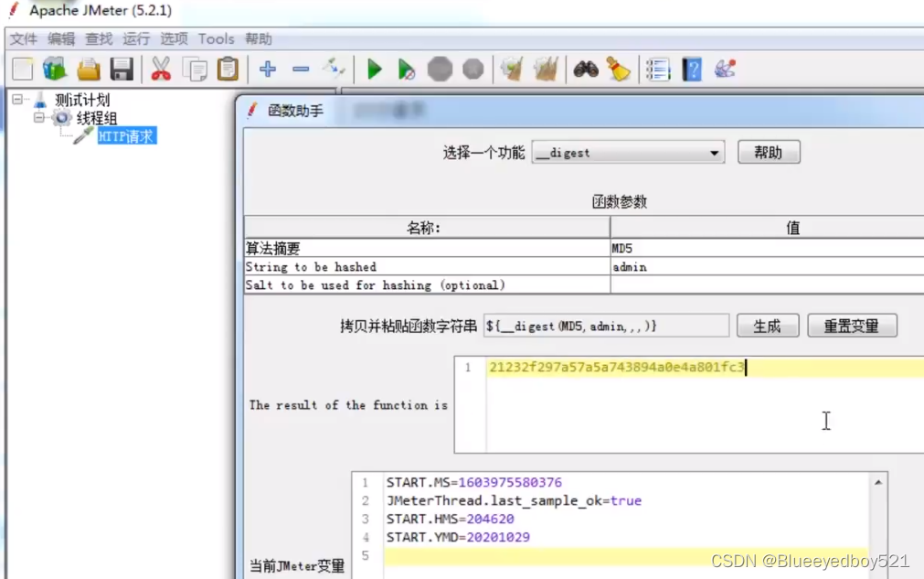Open the 帮助 menu in menu bar
Viewport: 924px width, 579px height.
pos(258,39)
